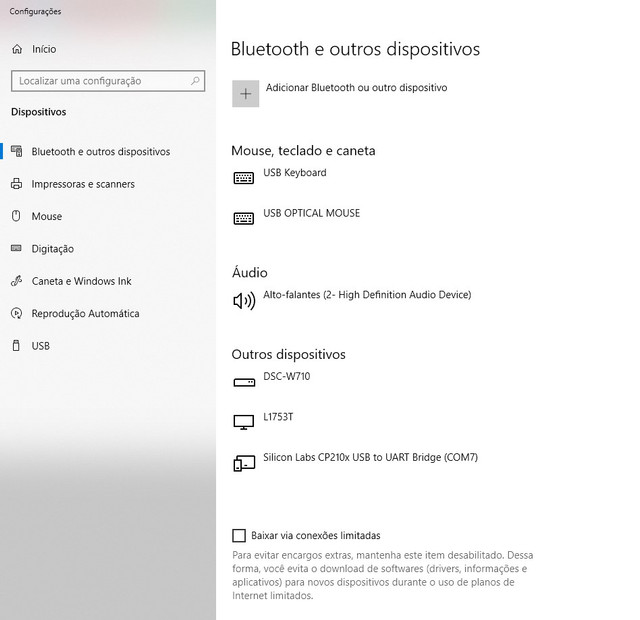The height and width of the screenshot is (620, 640).
Task: Select Caneta e Windows Ink
Action: (x=81, y=281)
